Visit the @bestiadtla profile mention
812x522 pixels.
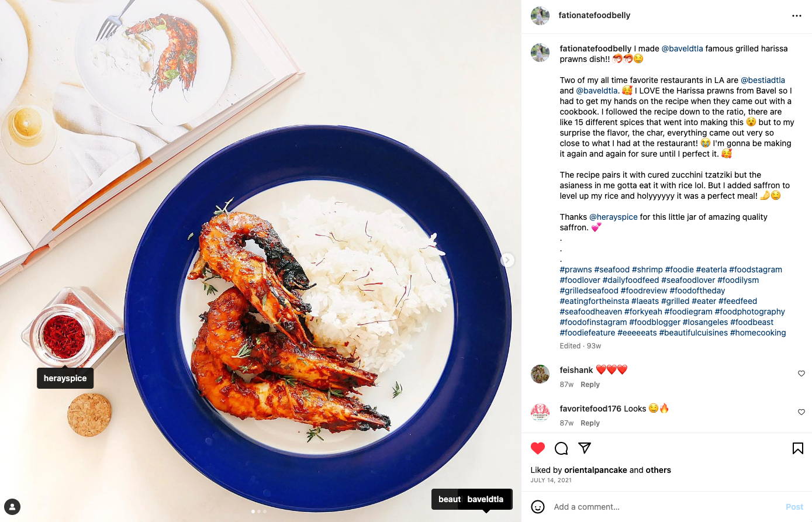point(763,80)
